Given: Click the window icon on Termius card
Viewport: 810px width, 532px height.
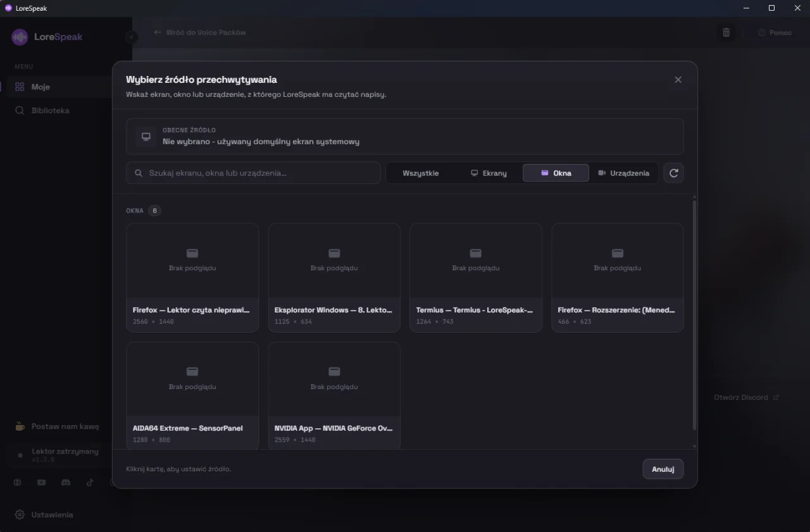Looking at the screenshot, I should (476, 253).
